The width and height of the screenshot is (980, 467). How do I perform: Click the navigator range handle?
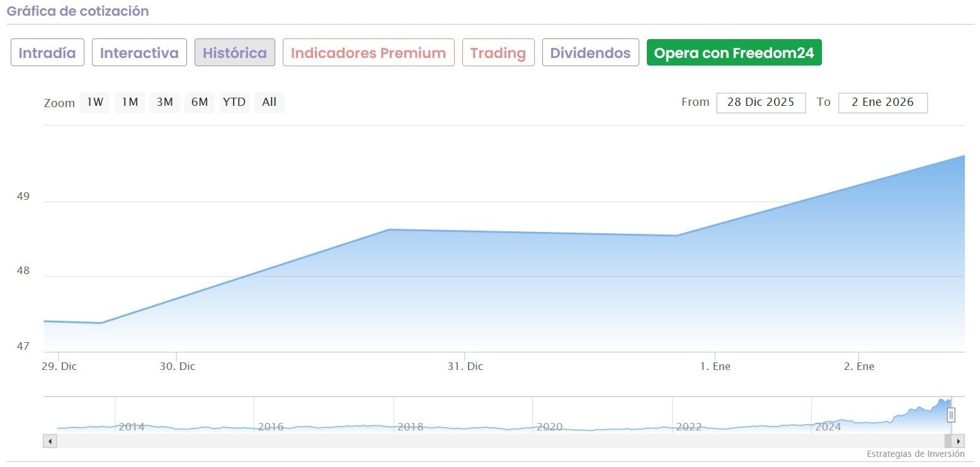[x=951, y=415]
